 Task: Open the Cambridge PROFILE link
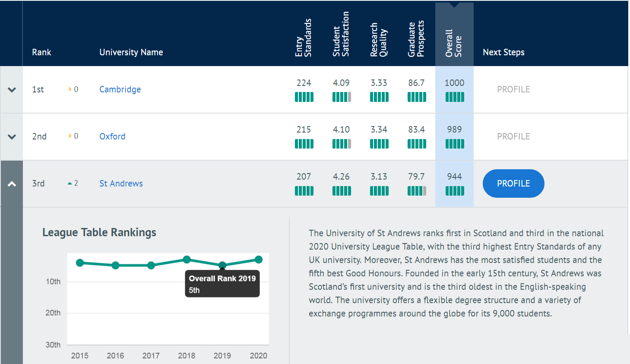click(513, 89)
